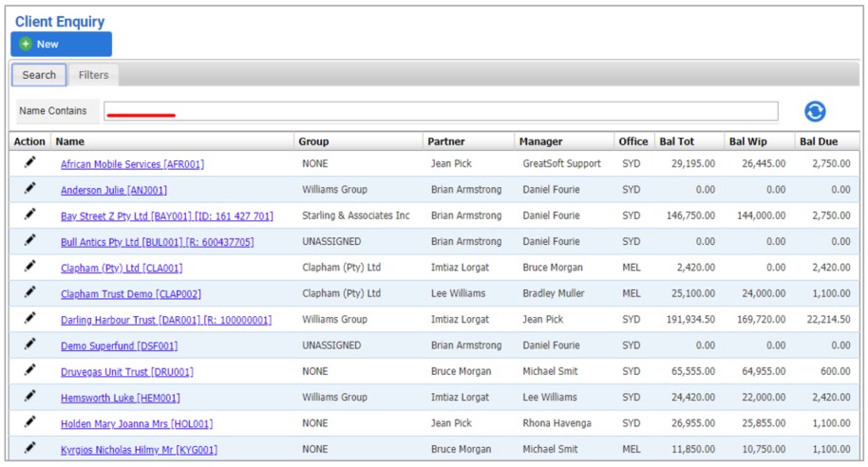Click Jean Pick manager in Darling Harbour row
Screen dimensions: 868x467
tap(543, 319)
